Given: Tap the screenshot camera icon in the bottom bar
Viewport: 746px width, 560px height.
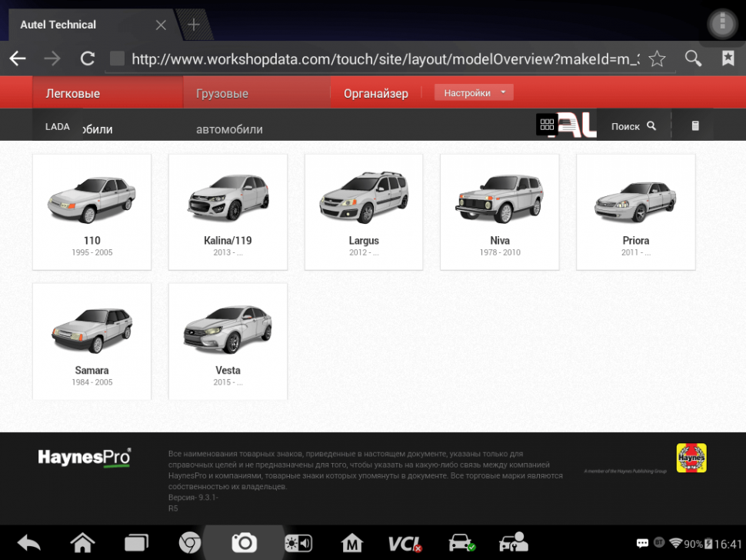Looking at the screenshot, I should [x=244, y=543].
